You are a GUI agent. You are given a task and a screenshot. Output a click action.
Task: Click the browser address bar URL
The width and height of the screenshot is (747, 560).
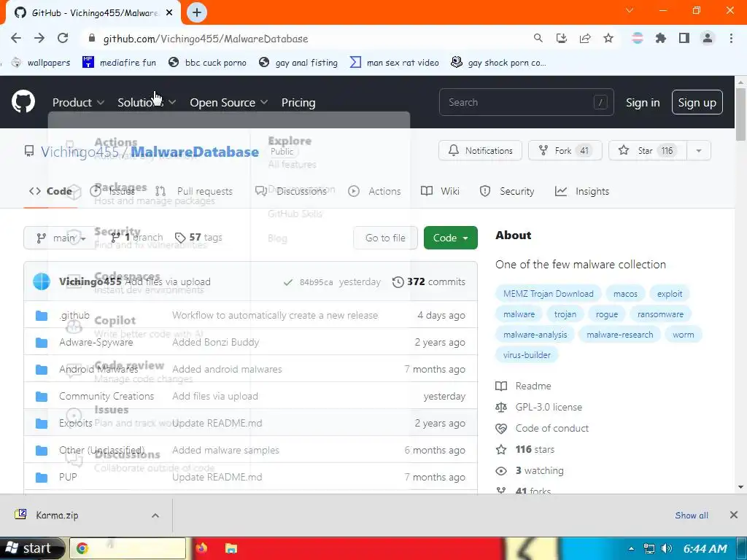point(206,39)
